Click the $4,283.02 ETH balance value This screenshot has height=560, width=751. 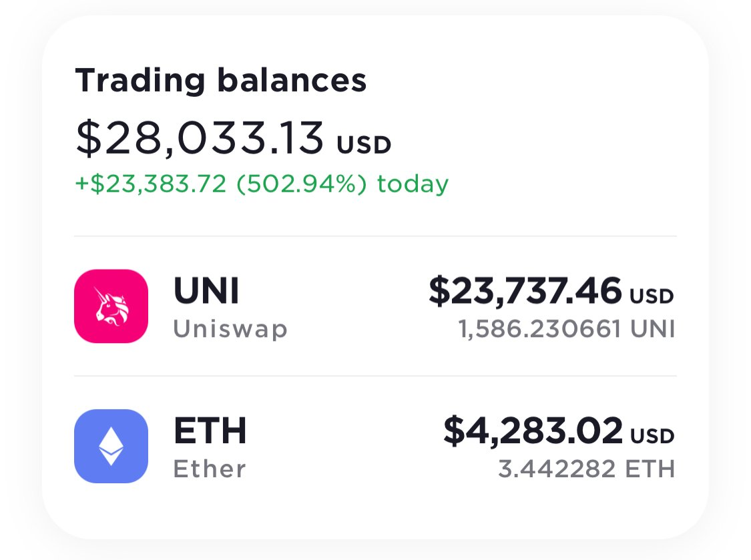pos(533,431)
